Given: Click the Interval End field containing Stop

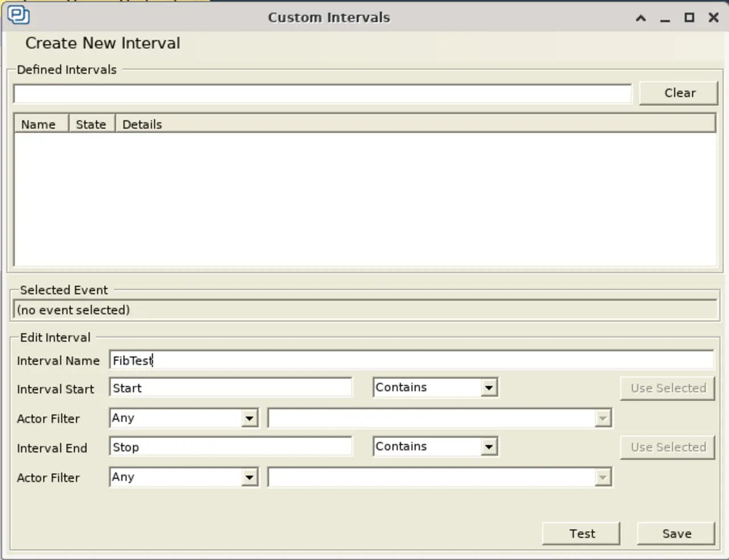Looking at the screenshot, I should 230,447.
